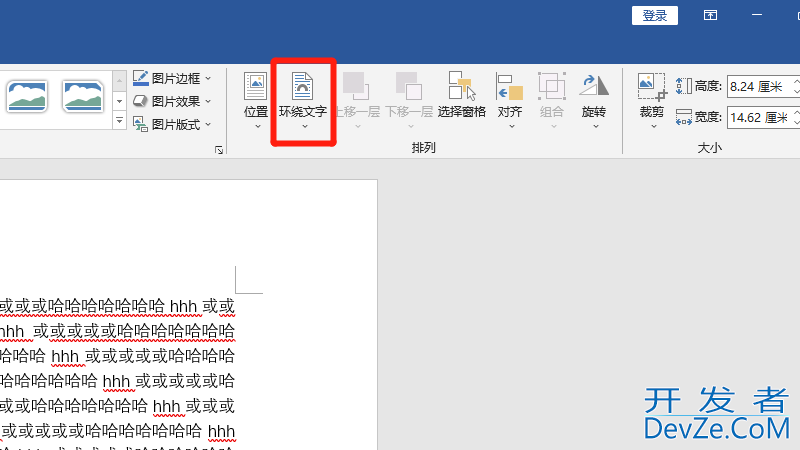Viewport: 800px width, 450px height.
Task: Open the Rotate (旋转) options
Action: coord(594,100)
